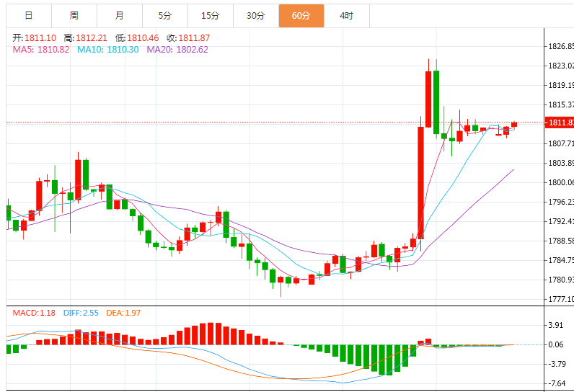Click the MA5: 1810.82 label
Image resolution: width=574 pixels, height=392 pixels.
point(41,50)
